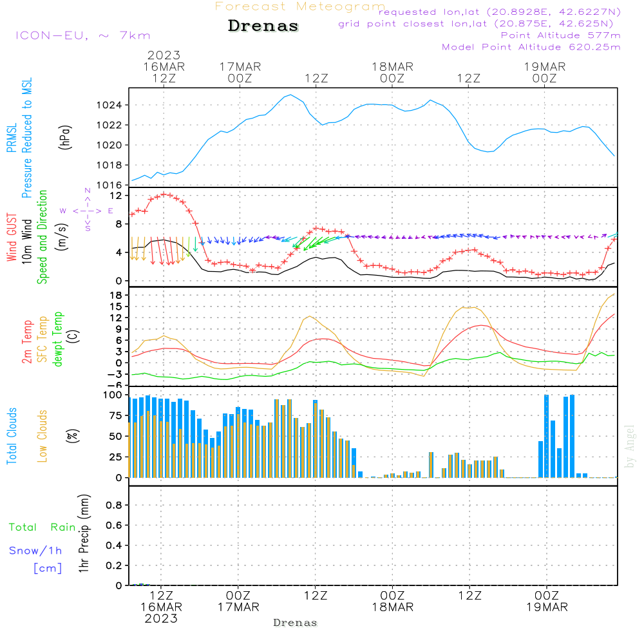
Task: Click the 10m Wind legend label
Action: point(27,240)
